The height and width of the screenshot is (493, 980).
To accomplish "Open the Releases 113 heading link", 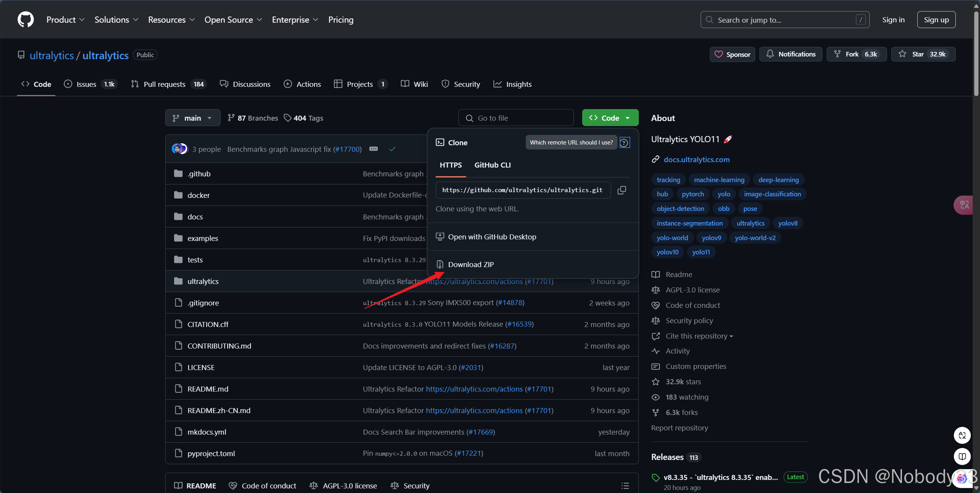I will pos(676,457).
